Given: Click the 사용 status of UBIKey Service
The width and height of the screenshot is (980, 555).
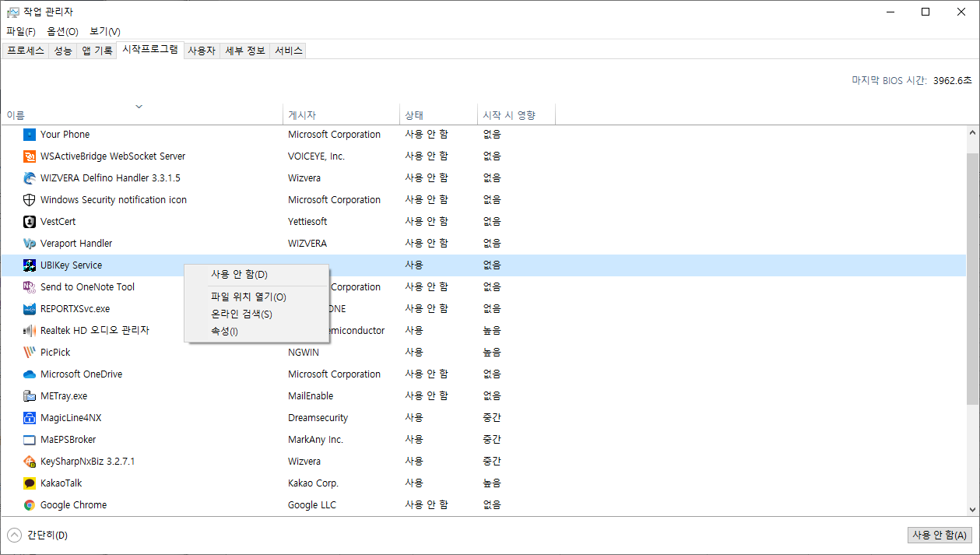Looking at the screenshot, I should (x=414, y=265).
